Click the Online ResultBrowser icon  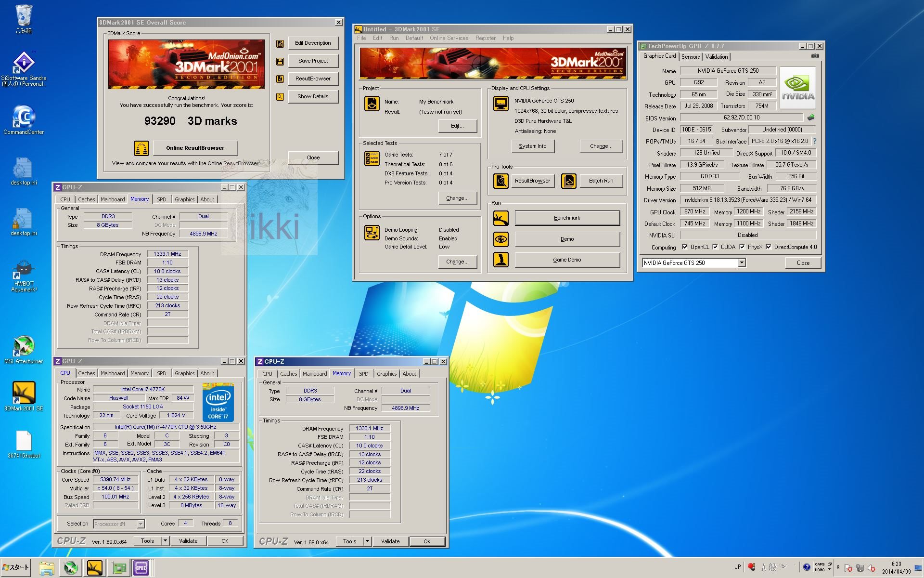tap(141, 148)
